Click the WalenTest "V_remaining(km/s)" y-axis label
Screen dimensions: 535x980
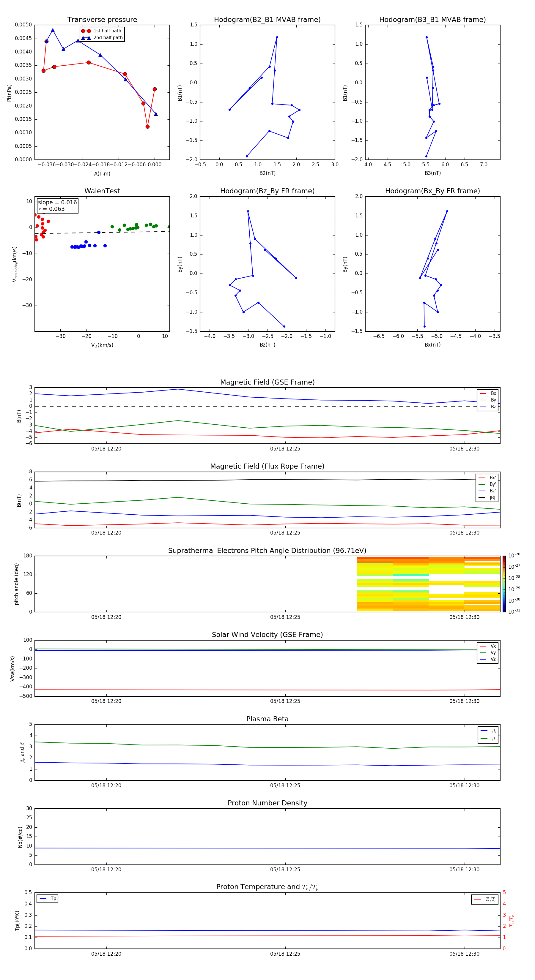point(15,264)
